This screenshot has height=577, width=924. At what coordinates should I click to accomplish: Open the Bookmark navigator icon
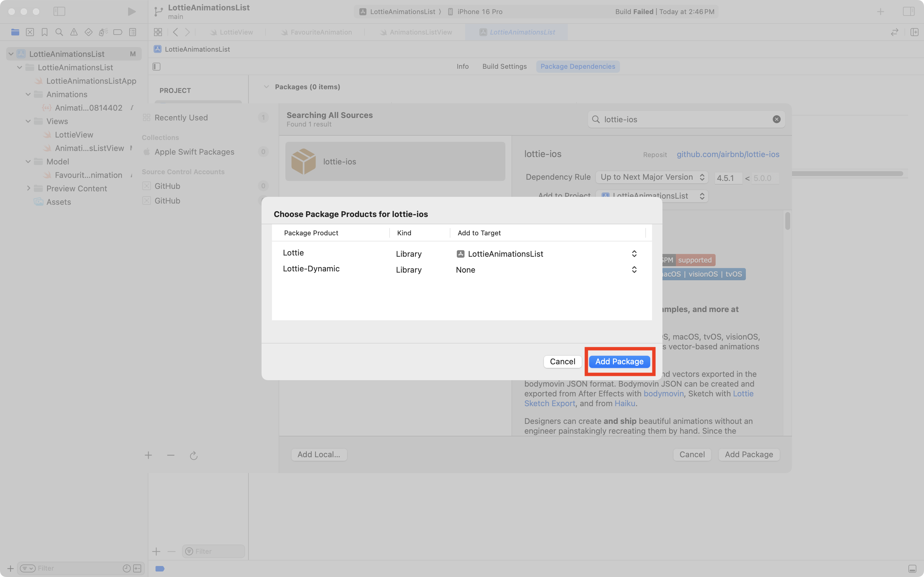point(45,32)
